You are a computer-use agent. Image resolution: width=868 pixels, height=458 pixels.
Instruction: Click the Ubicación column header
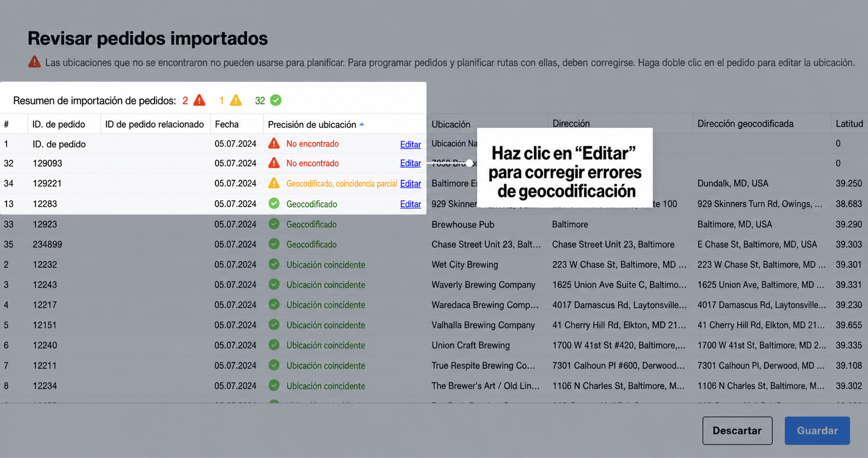coord(451,124)
